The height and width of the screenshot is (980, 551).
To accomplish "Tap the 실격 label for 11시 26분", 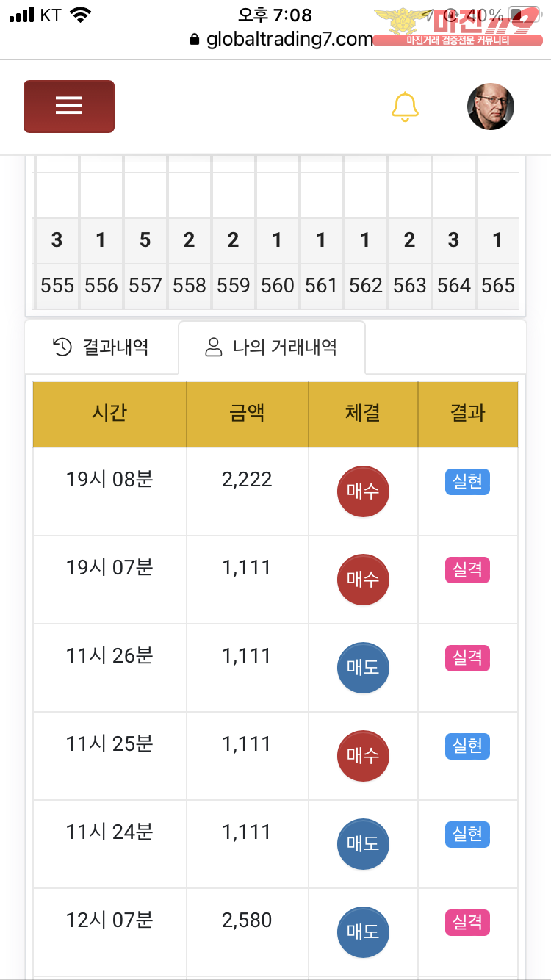I will (467, 658).
